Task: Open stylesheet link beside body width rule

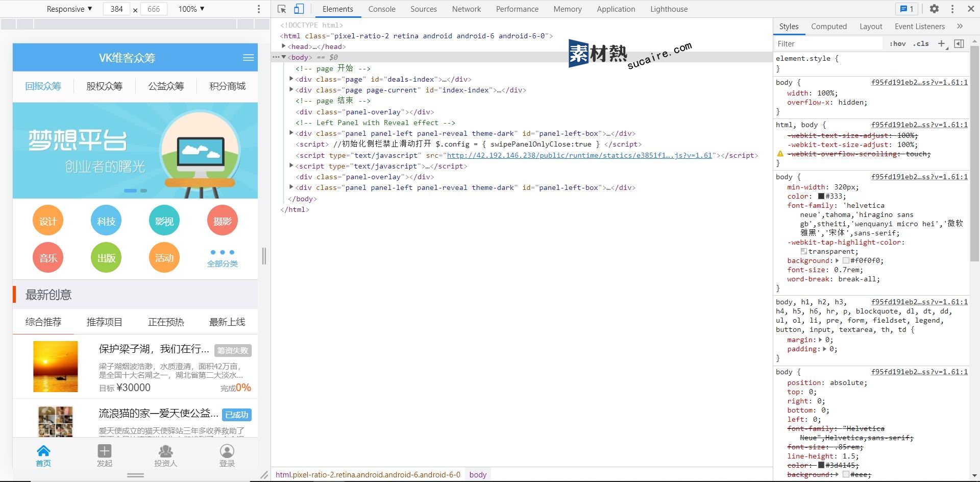Action: pos(919,82)
